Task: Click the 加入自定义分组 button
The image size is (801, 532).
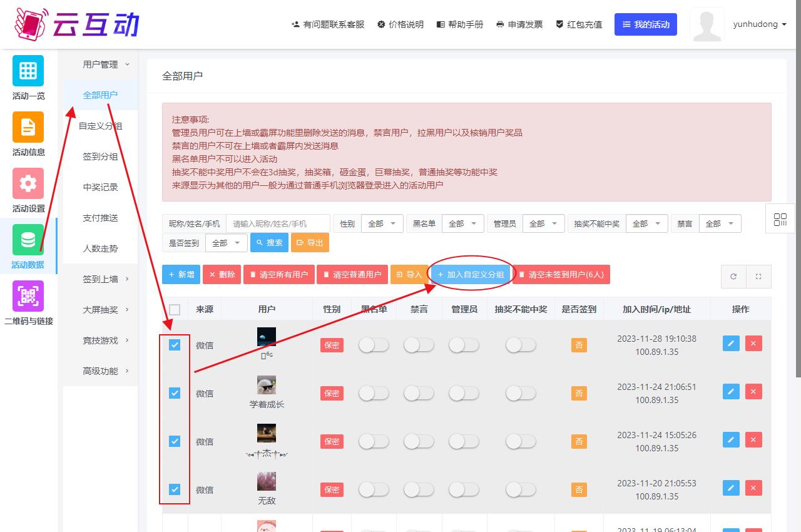Action: pyautogui.click(x=471, y=275)
